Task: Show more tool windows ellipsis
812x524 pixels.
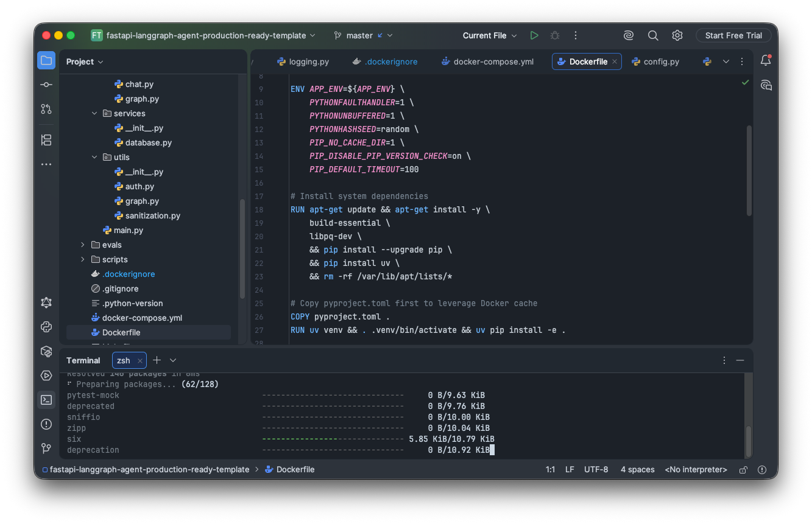Action: coord(46,164)
